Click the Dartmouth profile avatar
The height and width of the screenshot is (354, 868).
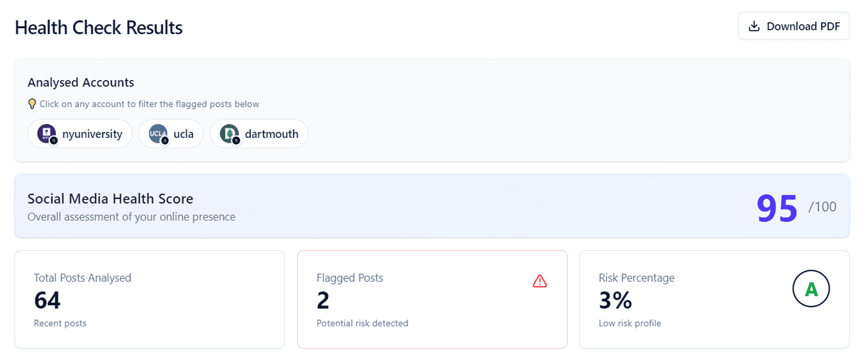pyautogui.click(x=229, y=133)
